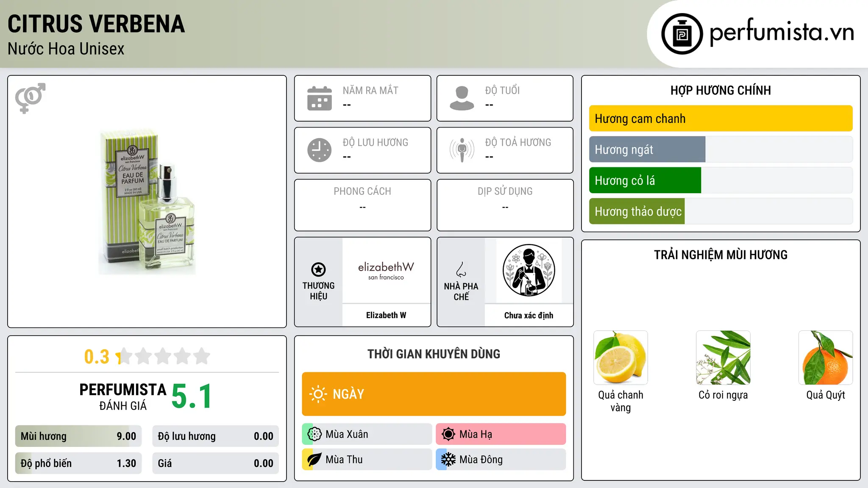Click the perfumista.vn site name
The width and height of the screenshot is (868, 488).
click(x=782, y=33)
